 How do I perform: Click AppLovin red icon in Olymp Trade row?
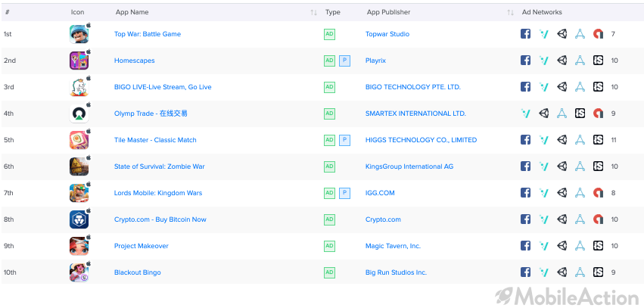[x=598, y=114]
